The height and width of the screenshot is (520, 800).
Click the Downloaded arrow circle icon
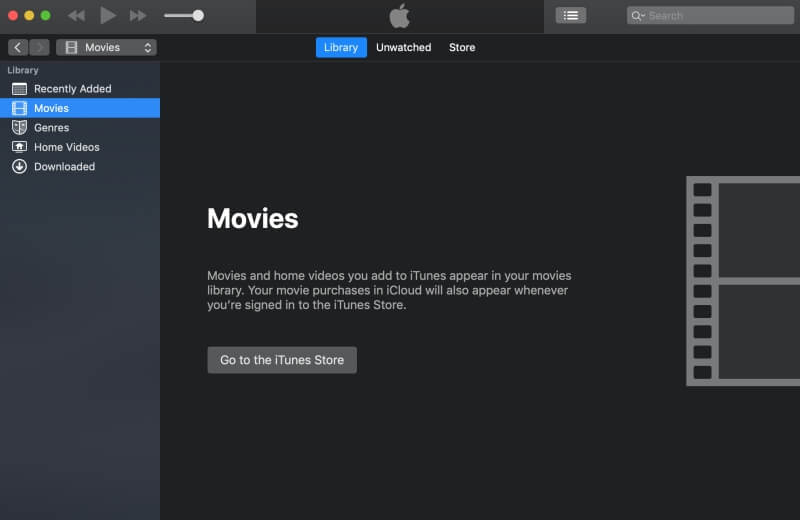pyautogui.click(x=19, y=166)
